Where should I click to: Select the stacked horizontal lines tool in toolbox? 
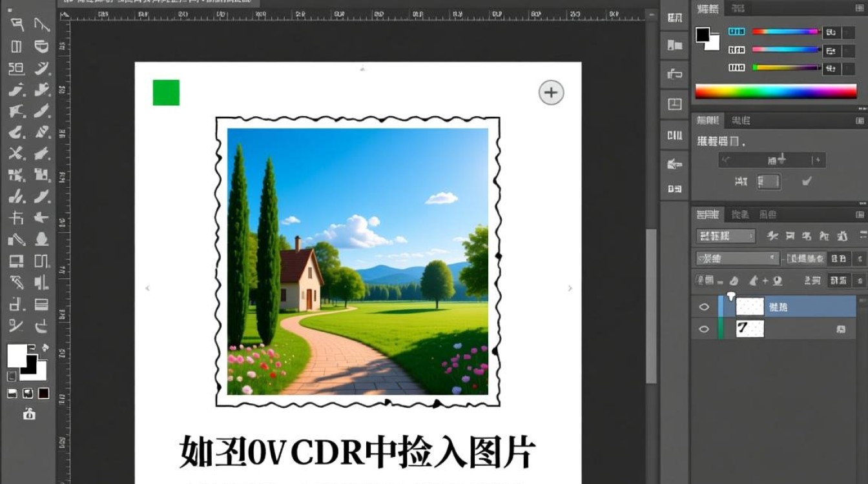click(x=41, y=304)
